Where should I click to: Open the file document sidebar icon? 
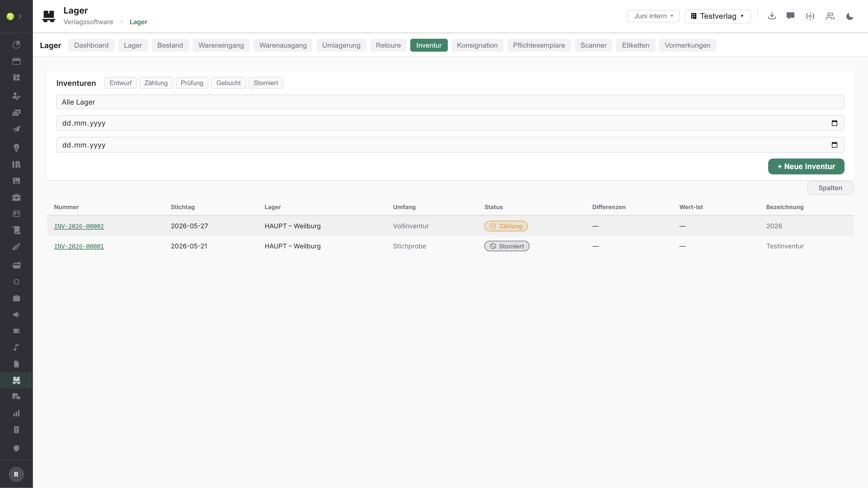click(16, 364)
